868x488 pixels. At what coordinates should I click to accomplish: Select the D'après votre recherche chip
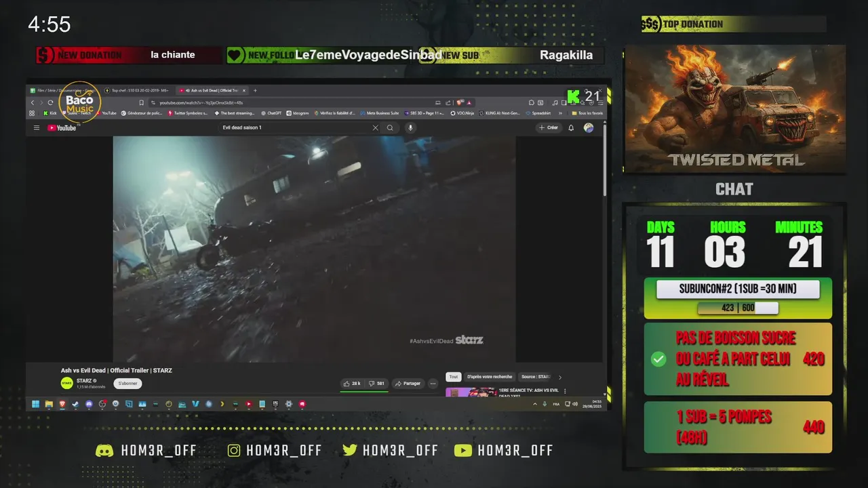coord(490,377)
